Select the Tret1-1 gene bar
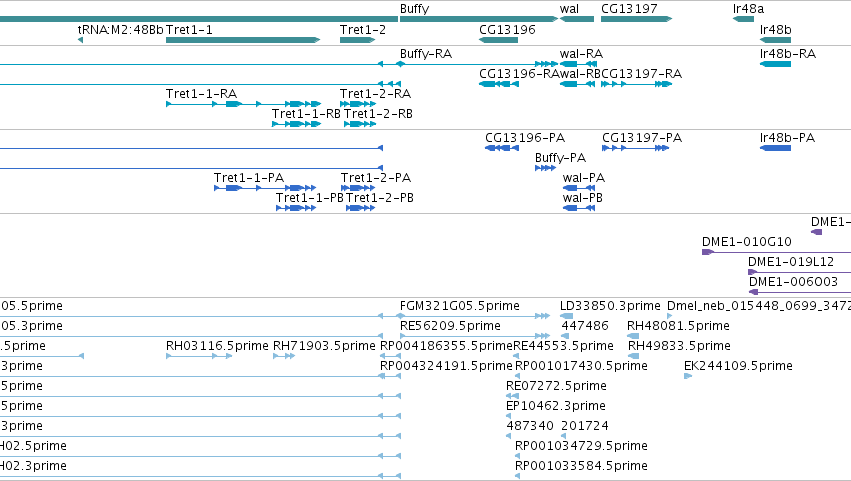The height and width of the screenshot is (481, 851). [243, 40]
